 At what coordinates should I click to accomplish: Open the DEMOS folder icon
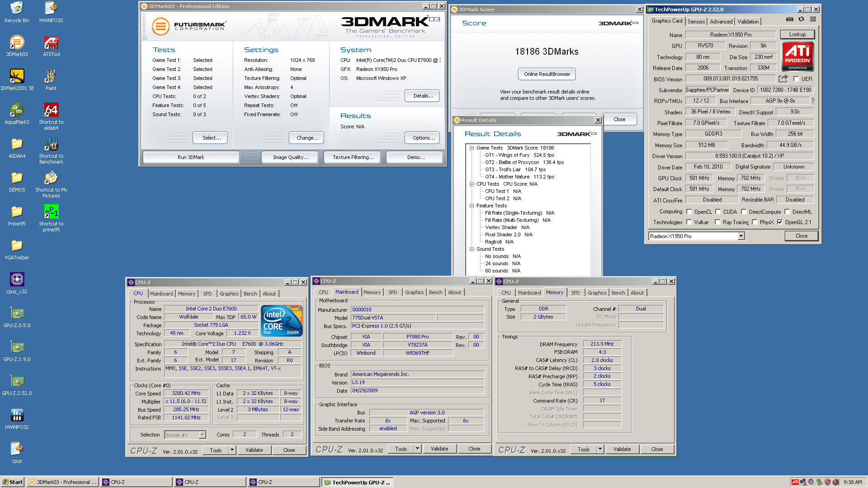point(17,182)
